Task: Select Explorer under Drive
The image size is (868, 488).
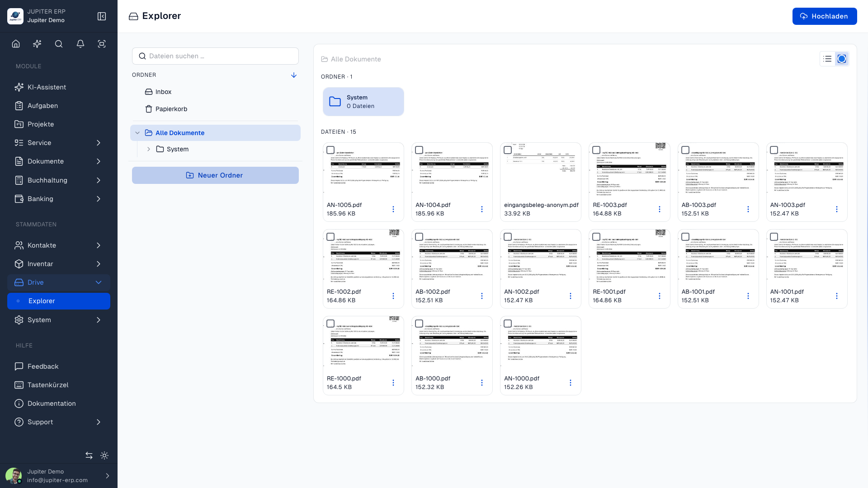Action: [59, 301]
